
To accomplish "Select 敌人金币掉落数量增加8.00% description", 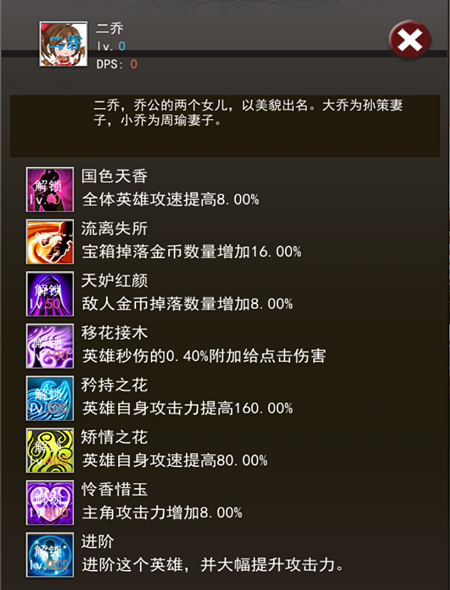I will [188, 304].
